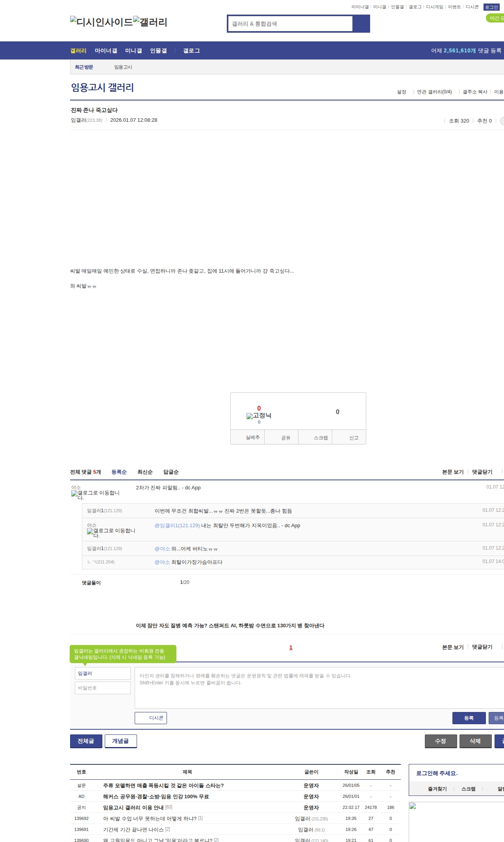Select 인물갤 in the blue navigation bar

pos(158,50)
